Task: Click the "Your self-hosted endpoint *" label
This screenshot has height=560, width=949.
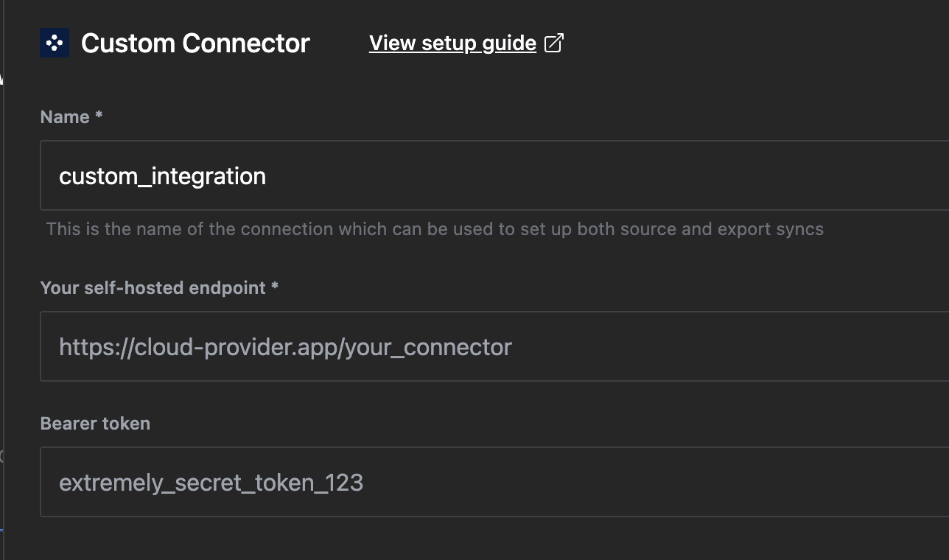Action: 159,288
